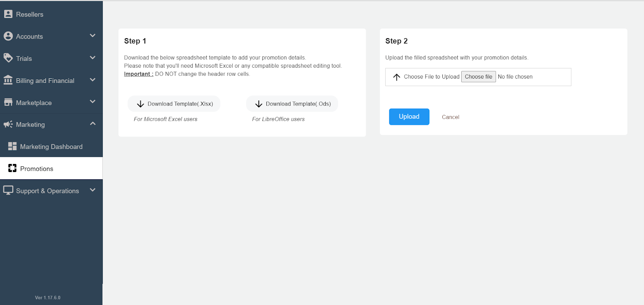Screen dimensions: 644x305
Task: Expand the Billing and Financial chevron
Action: point(93,80)
